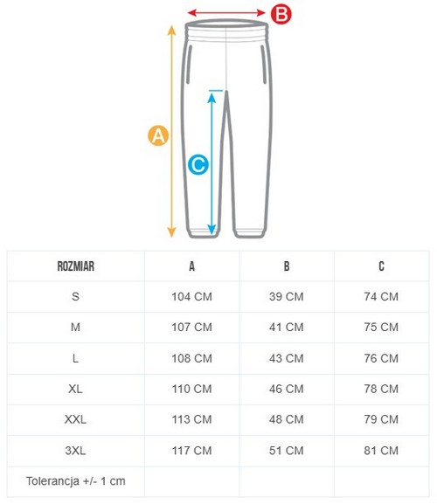Click the size S row label

[75, 296]
